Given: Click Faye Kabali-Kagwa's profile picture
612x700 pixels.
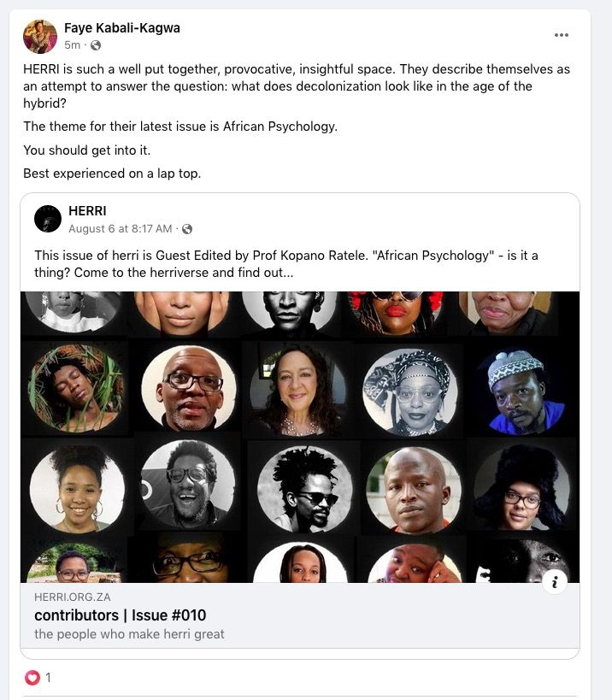Looking at the screenshot, I should 40,37.
